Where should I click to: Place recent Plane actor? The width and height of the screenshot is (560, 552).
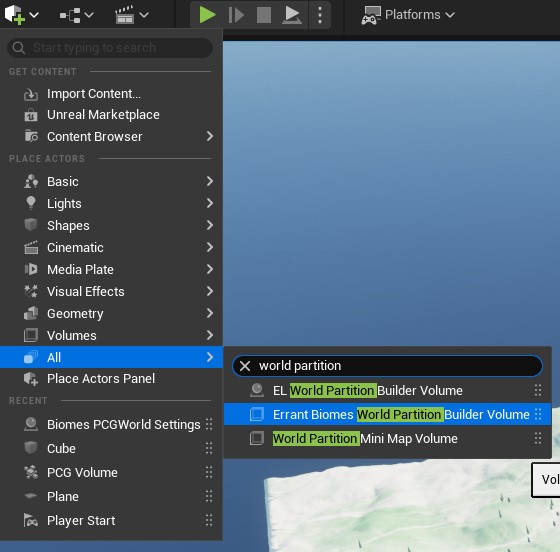(x=111, y=497)
